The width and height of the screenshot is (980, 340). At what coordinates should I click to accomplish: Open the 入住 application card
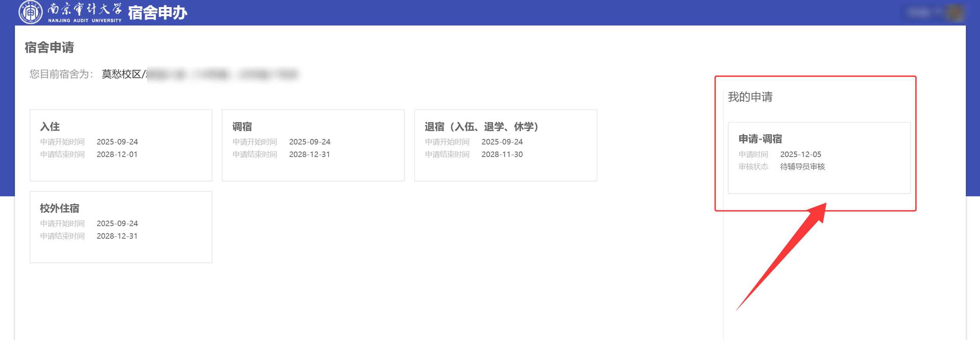pos(121,145)
